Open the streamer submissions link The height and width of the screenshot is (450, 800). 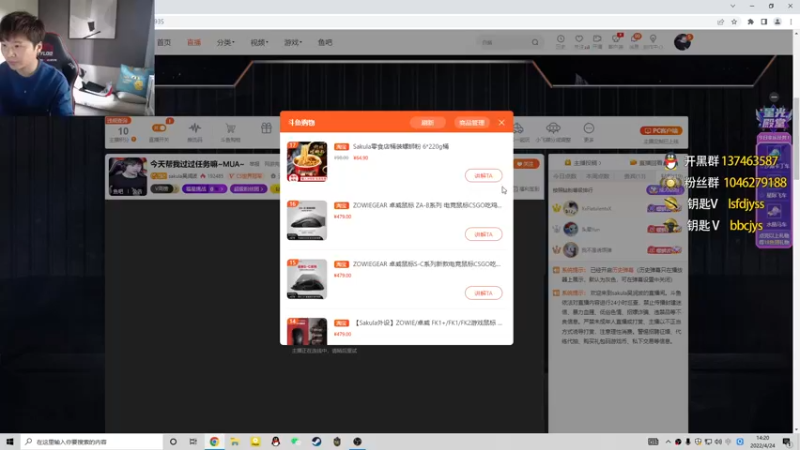coord(584,163)
